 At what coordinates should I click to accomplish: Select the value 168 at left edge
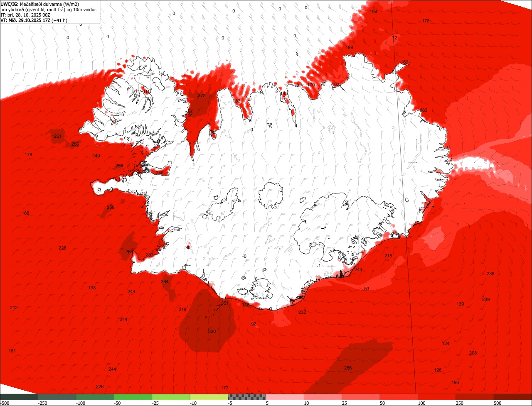pyautogui.click(x=25, y=213)
